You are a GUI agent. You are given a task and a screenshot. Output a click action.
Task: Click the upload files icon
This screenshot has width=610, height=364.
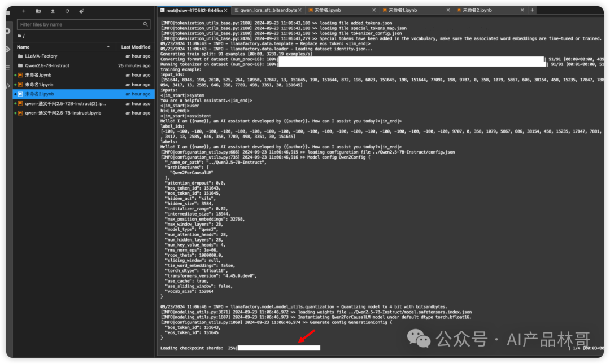pyautogui.click(x=53, y=11)
